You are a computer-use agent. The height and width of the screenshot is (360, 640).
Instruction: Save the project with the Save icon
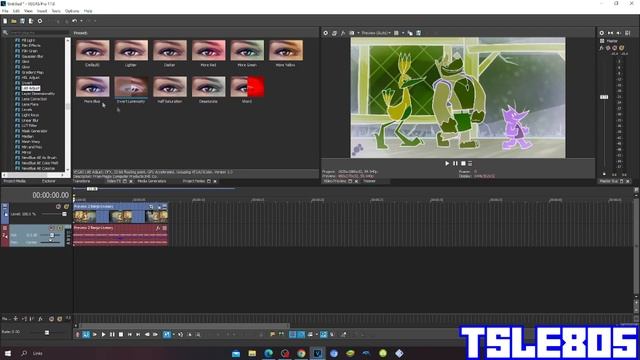(x=22, y=21)
